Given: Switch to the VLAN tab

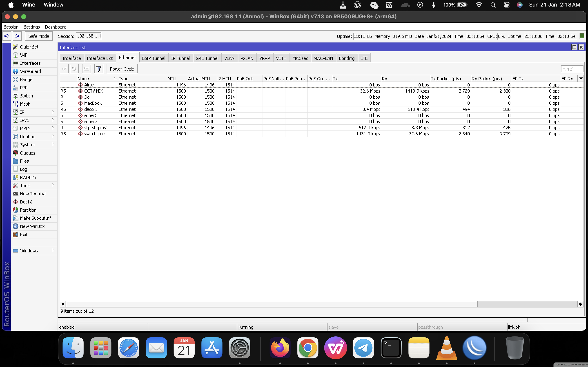Looking at the screenshot, I should click(229, 58).
